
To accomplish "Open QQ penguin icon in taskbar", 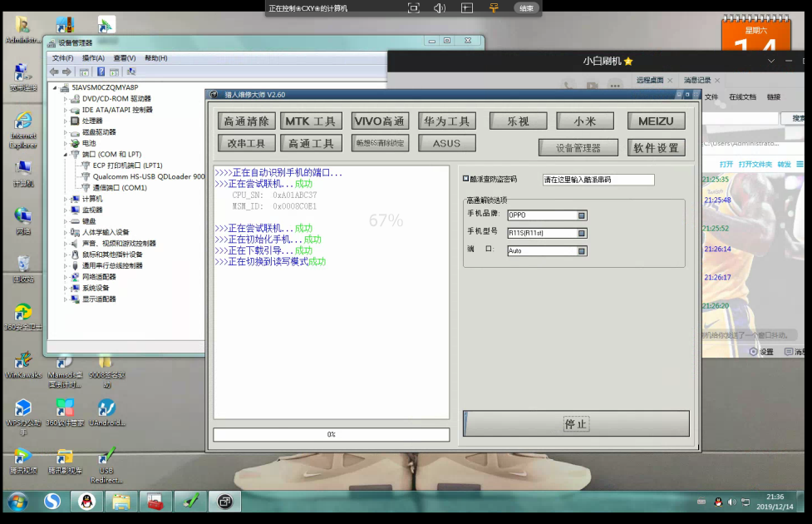I will click(86, 502).
